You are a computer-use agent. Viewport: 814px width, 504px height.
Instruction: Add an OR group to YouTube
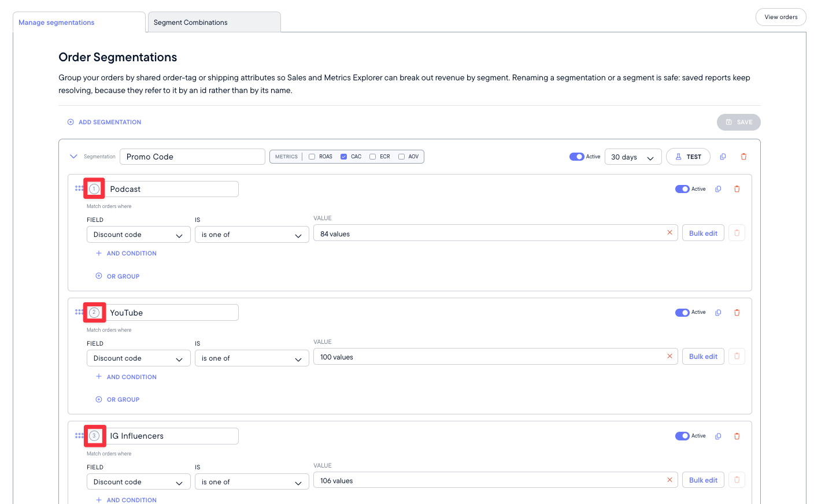(x=117, y=399)
